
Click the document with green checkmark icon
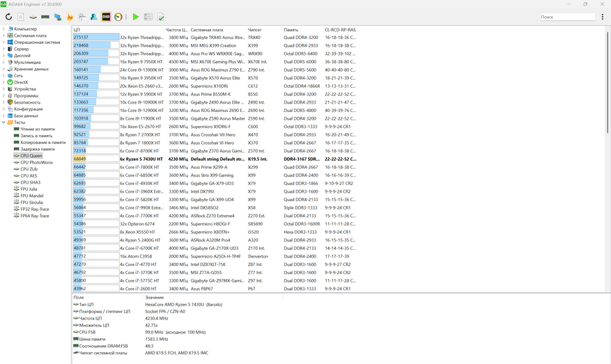point(160,17)
